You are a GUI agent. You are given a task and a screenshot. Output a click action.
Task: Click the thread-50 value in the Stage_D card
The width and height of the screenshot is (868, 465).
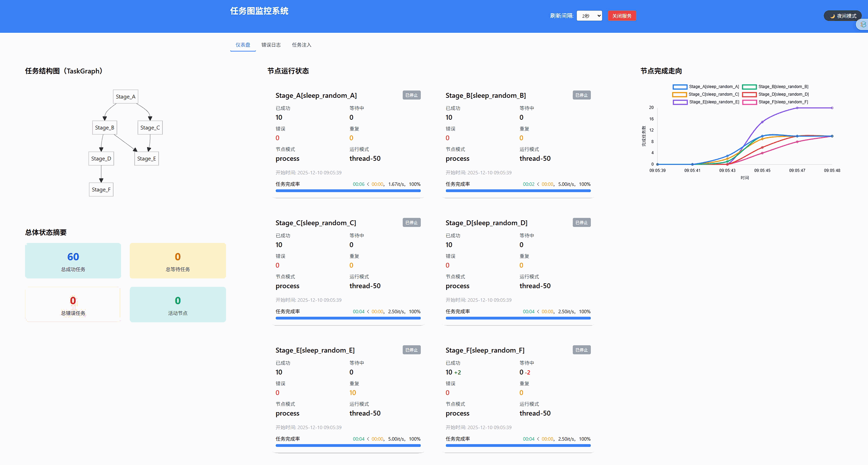[535, 286]
